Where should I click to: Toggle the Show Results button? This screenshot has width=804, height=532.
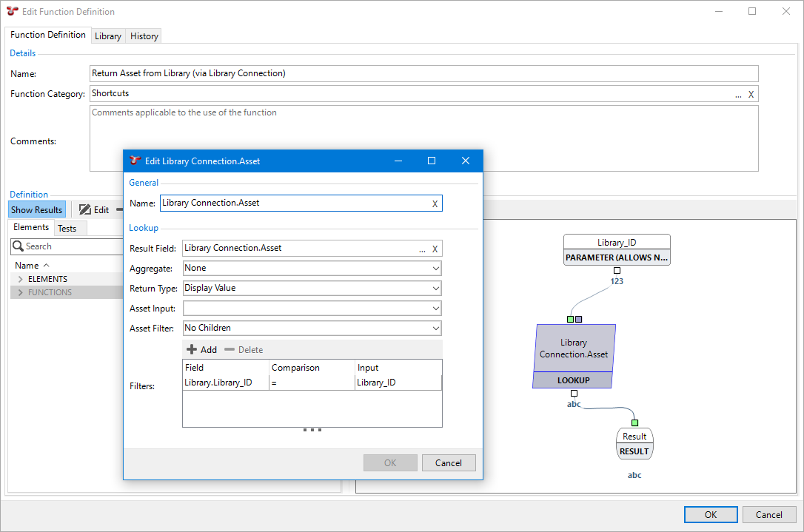click(37, 210)
